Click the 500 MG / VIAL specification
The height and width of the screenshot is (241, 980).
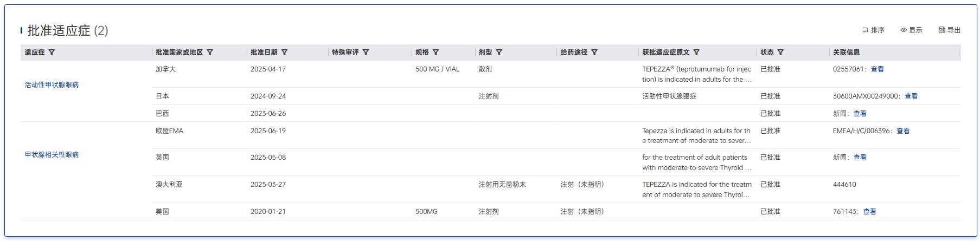[x=437, y=69]
